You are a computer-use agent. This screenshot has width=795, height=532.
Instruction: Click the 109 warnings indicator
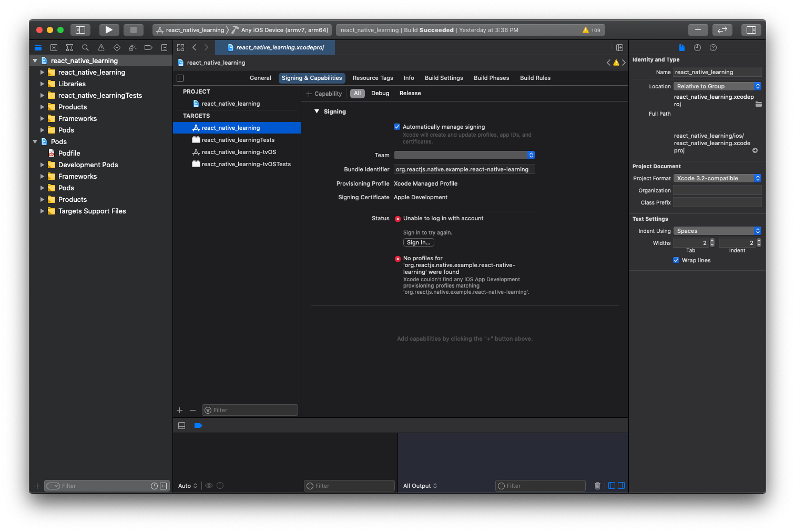(x=592, y=30)
